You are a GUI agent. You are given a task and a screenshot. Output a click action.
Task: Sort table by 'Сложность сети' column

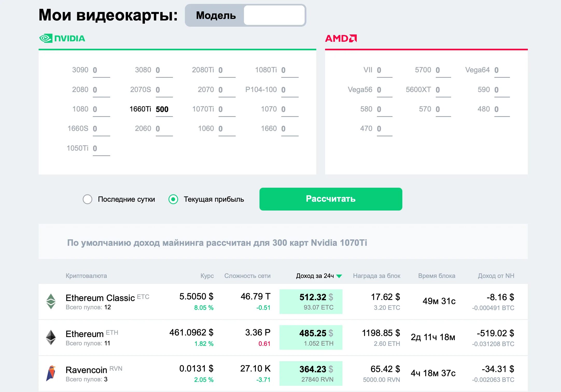(x=247, y=276)
